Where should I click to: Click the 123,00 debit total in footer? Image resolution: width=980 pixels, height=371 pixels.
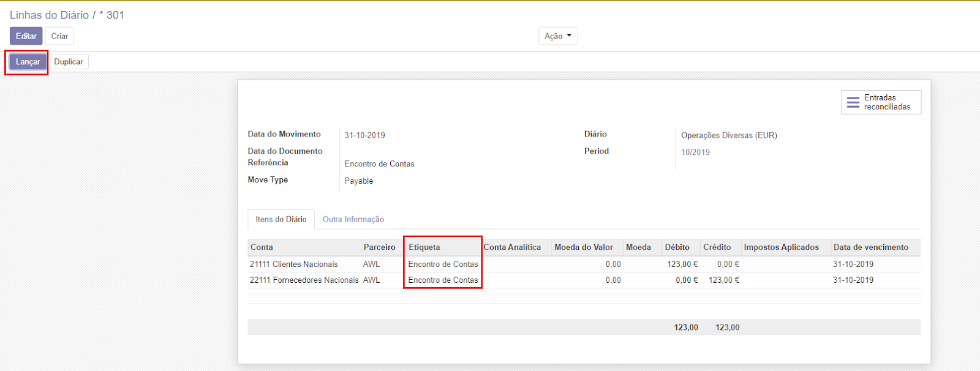[686, 328]
